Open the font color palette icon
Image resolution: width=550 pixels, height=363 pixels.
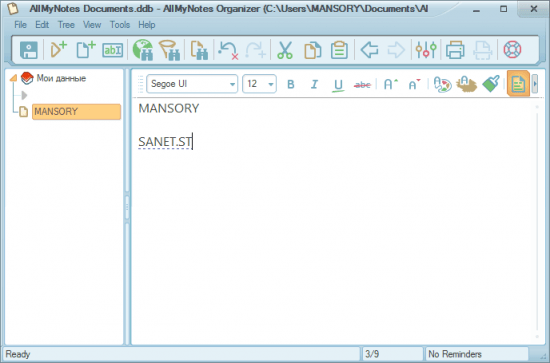pos(442,84)
